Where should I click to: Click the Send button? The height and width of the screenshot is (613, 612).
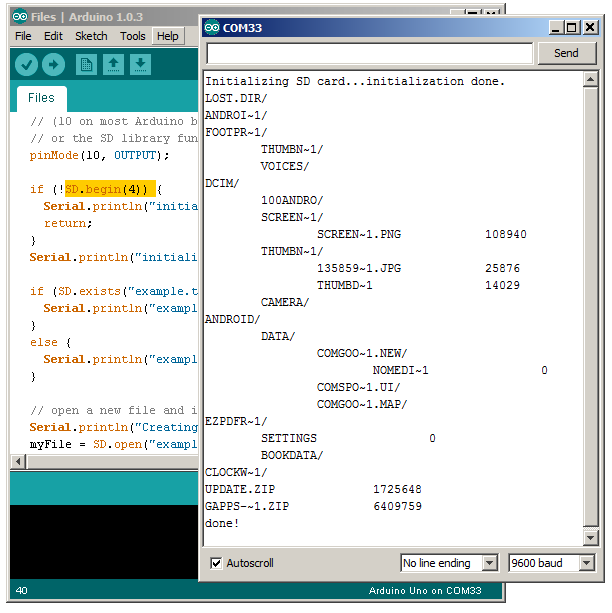pyautogui.click(x=567, y=53)
